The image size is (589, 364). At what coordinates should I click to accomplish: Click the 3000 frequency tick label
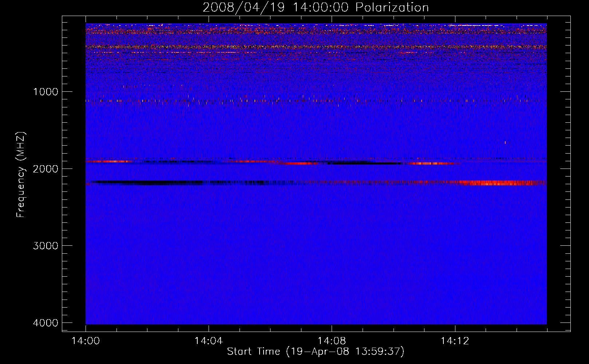click(46, 246)
